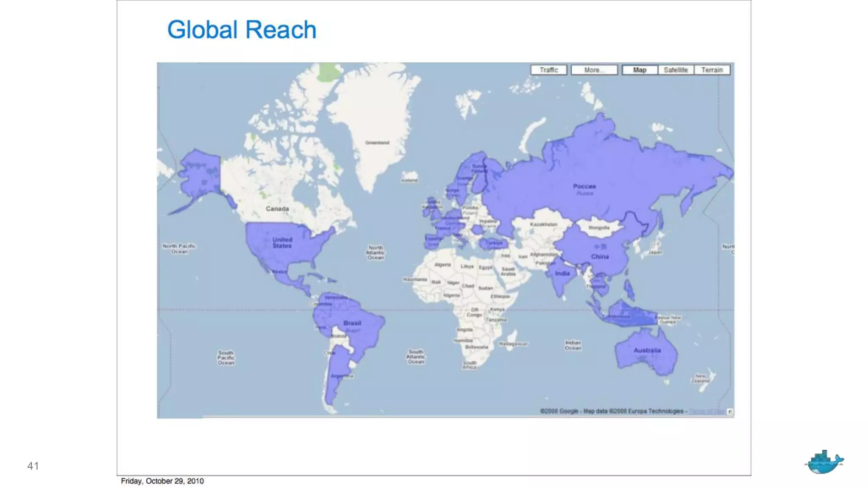The height and width of the screenshot is (488, 868).
Task: Click the Россия label on Russia
Action: (x=584, y=186)
